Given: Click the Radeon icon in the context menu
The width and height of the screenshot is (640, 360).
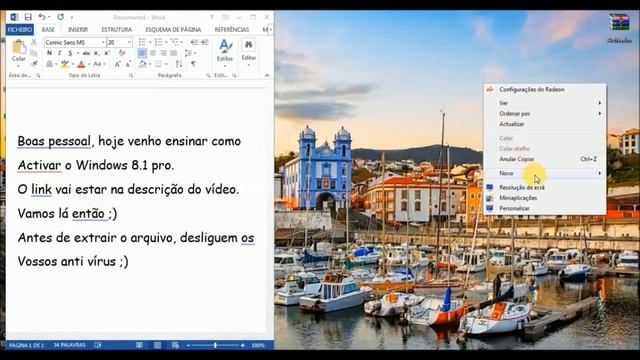Looking at the screenshot, I should [x=490, y=89].
